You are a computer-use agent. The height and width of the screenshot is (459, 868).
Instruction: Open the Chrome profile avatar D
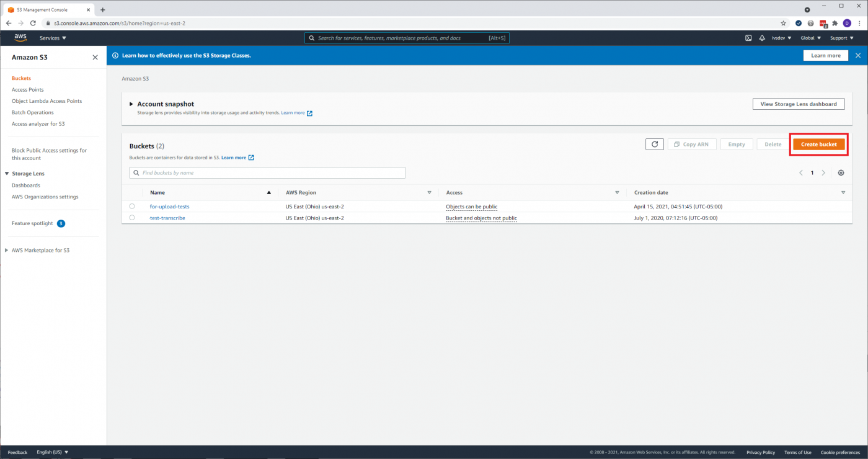(847, 23)
